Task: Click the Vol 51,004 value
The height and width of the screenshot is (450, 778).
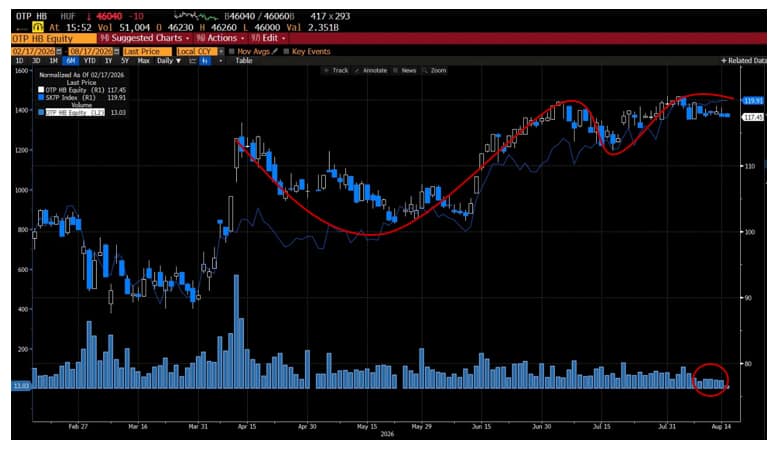Action: (125, 28)
